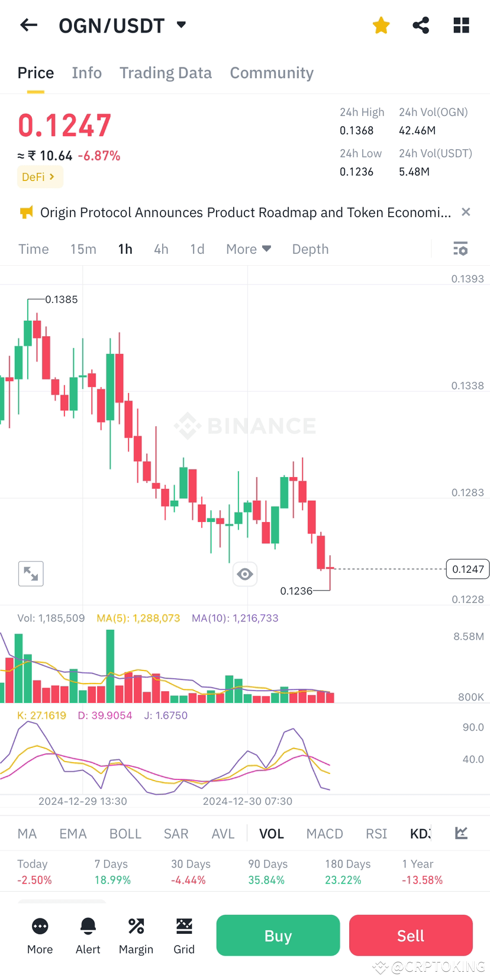This screenshot has width=490, height=980.
Task: Open chart display settings icon
Action: [460, 249]
